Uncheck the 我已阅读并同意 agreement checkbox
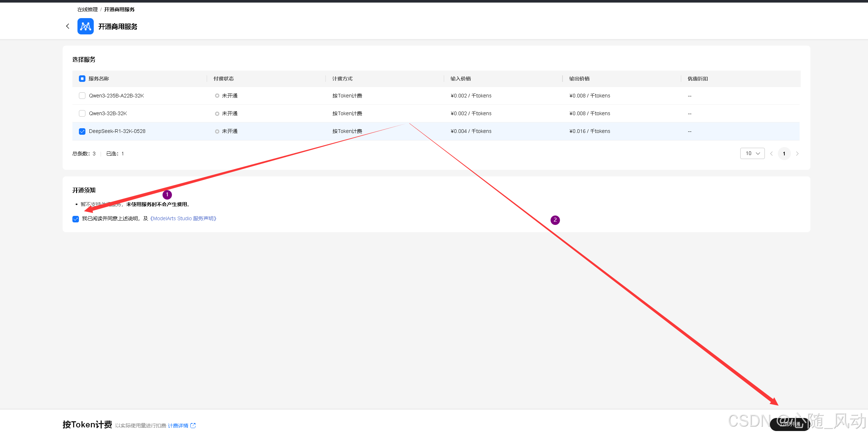 click(x=76, y=219)
